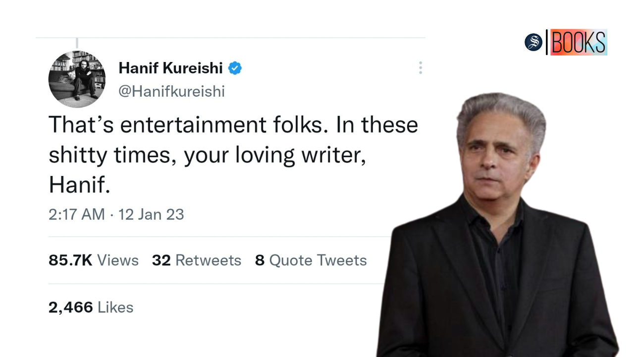Viewport: 644px width, 357px height.
Task: Select the tweet text body
Action: pos(233,154)
